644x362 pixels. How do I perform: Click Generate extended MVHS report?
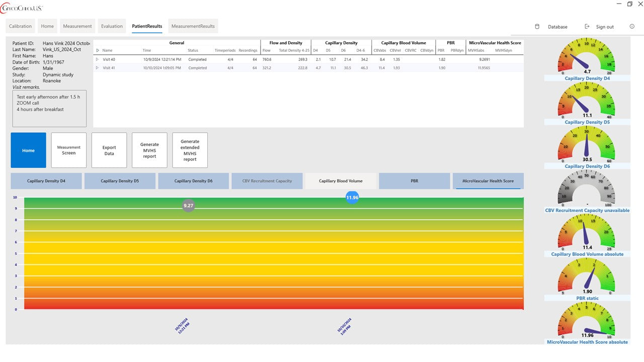(x=190, y=150)
